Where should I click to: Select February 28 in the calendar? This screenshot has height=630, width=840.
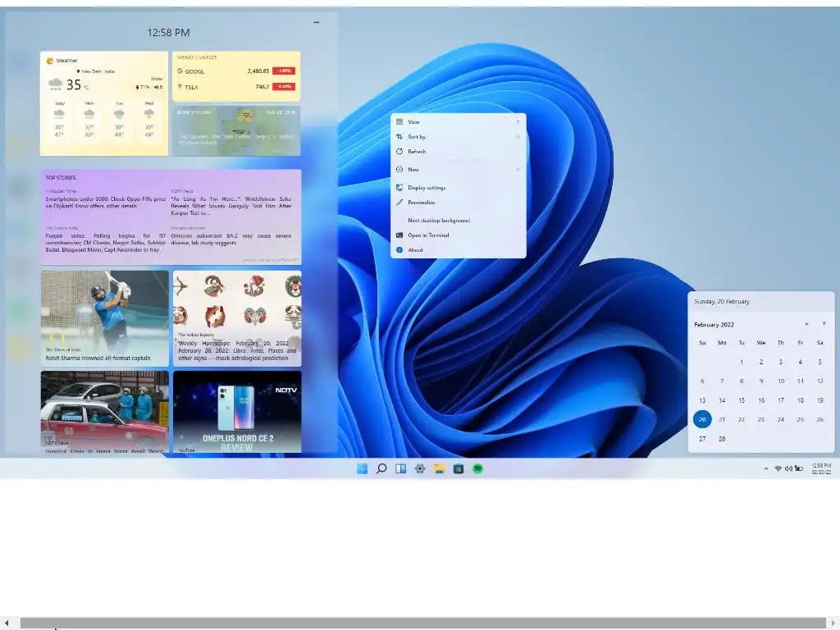point(722,439)
